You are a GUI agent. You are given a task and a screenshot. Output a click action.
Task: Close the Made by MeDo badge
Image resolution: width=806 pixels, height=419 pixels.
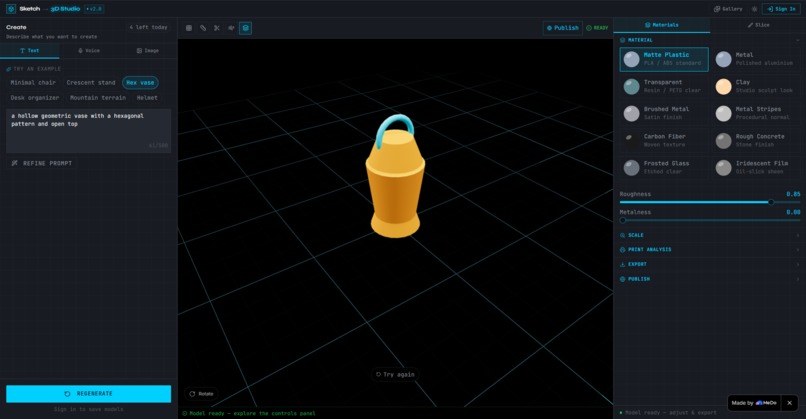pos(790,403)
